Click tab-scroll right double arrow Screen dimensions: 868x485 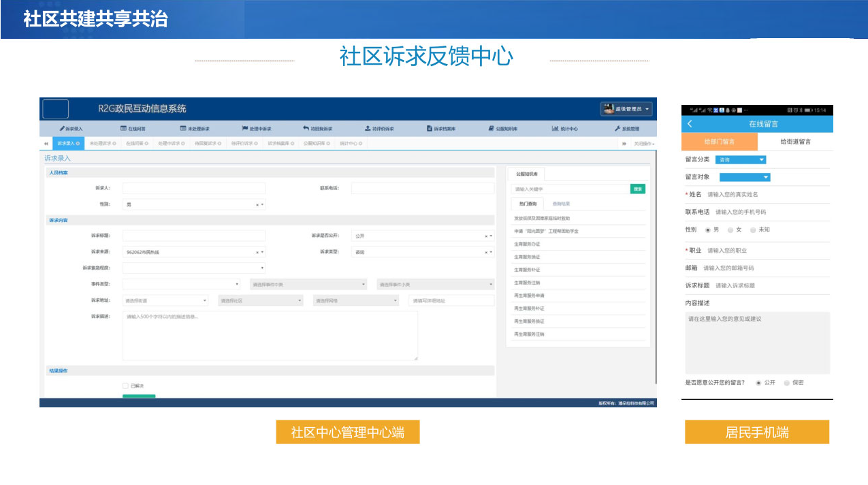tap(624, 144)
